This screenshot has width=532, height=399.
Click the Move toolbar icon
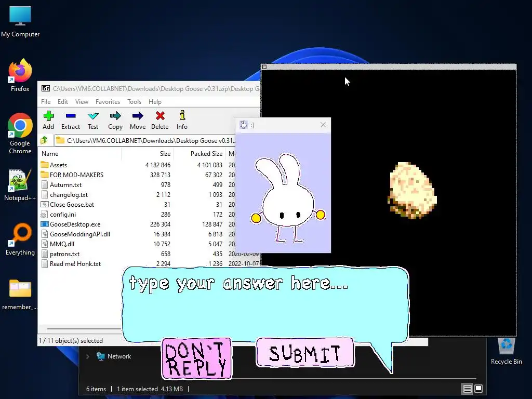137,120
